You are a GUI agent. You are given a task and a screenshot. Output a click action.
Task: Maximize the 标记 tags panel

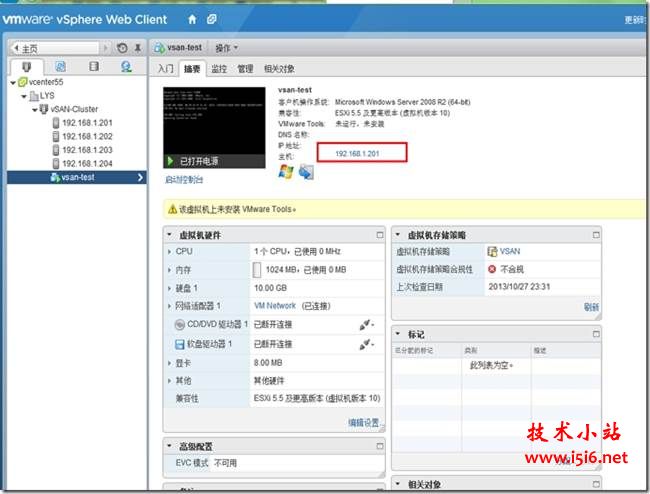(596, 334)
